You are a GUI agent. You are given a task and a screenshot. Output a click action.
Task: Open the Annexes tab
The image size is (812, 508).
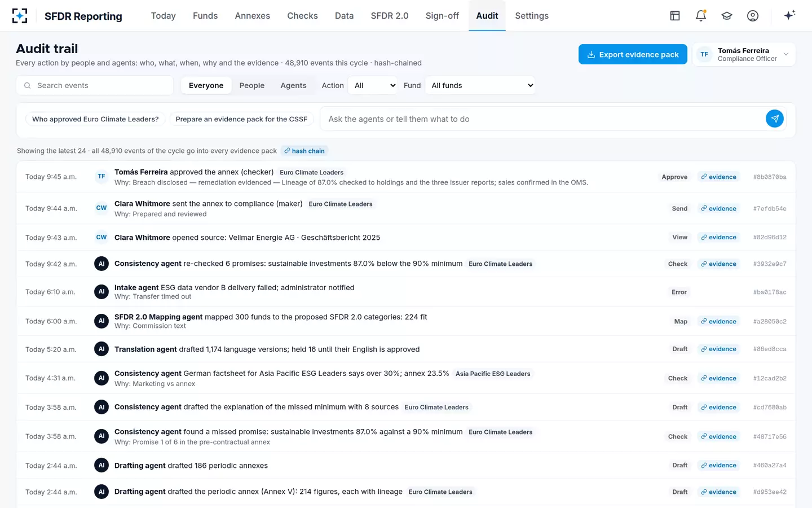tap(253, 16)
